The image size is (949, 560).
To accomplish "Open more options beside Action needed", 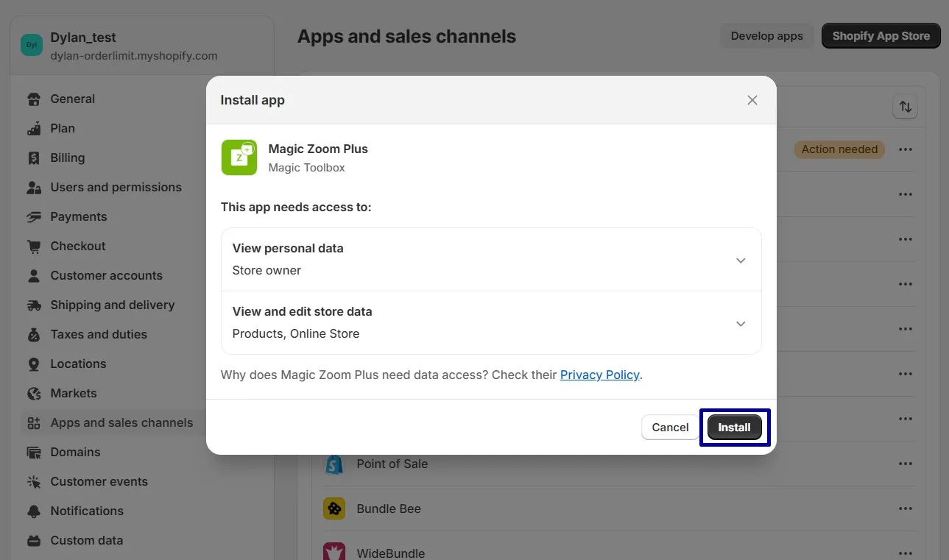I will 906,149.
